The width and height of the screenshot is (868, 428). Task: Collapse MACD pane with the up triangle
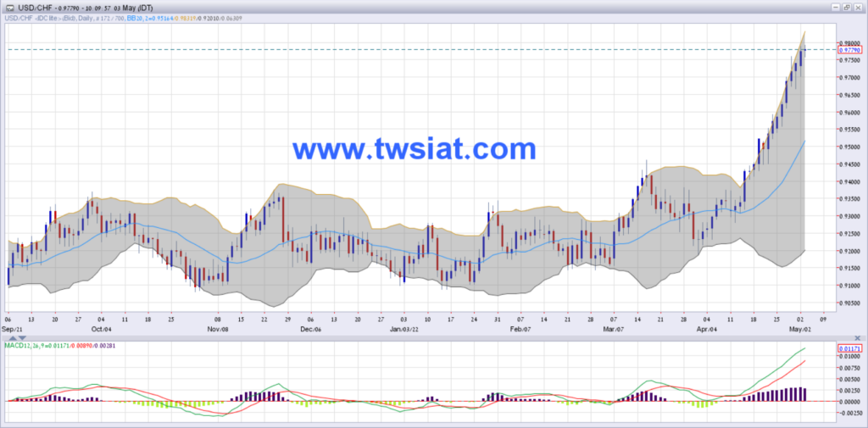point(14,338)
